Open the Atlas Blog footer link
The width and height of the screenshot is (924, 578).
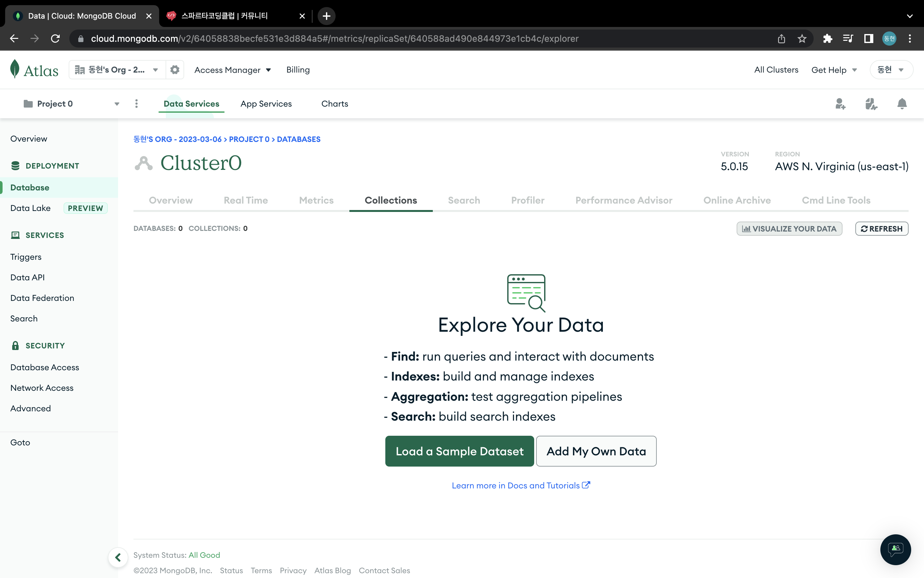[x=332, y=571]
